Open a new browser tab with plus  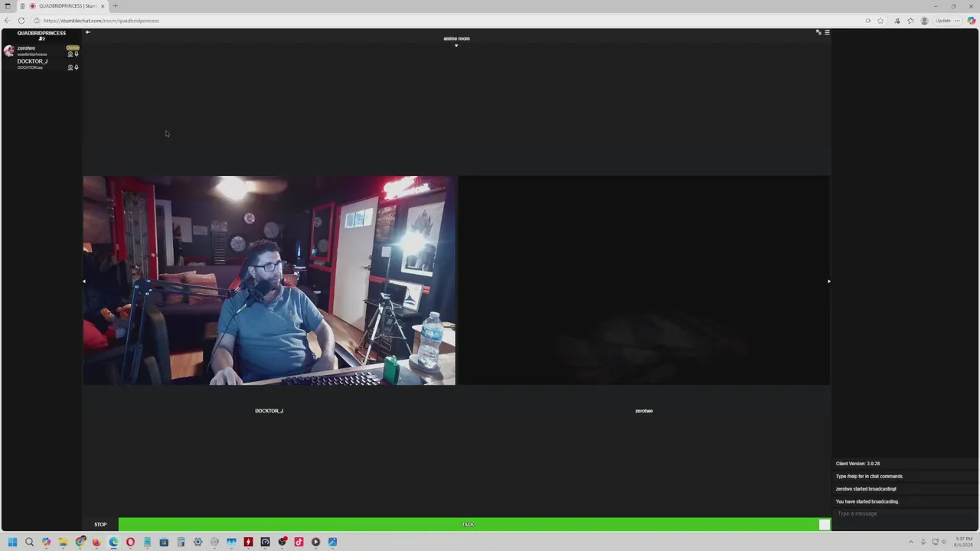115,6
